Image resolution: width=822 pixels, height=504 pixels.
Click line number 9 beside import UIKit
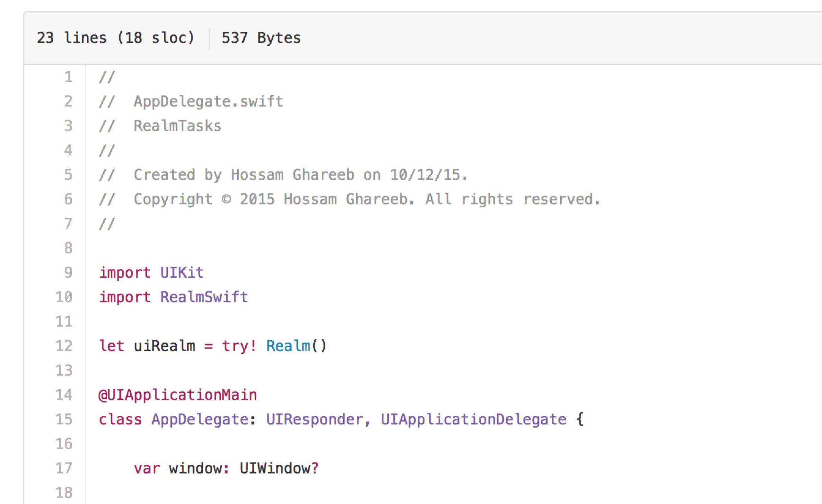(68, 273)
